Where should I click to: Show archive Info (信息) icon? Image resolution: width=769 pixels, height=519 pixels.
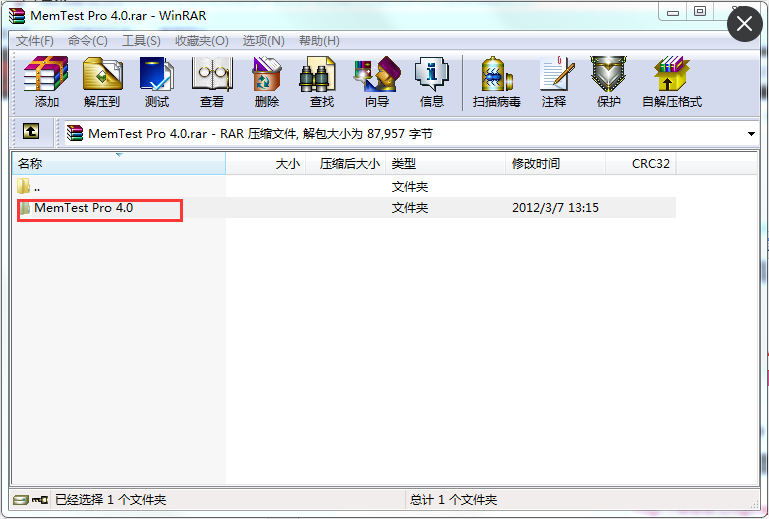tap(432, 82)
